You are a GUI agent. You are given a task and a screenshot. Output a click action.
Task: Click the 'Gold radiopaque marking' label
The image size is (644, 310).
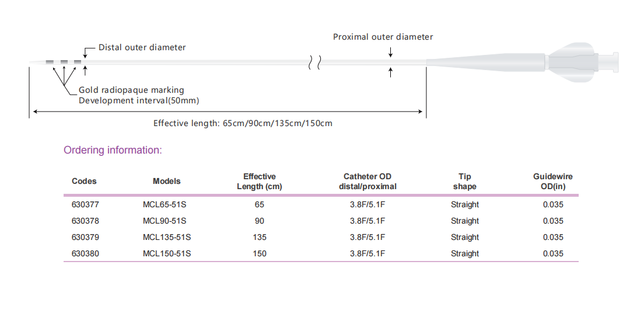click(x=131, y=90)
